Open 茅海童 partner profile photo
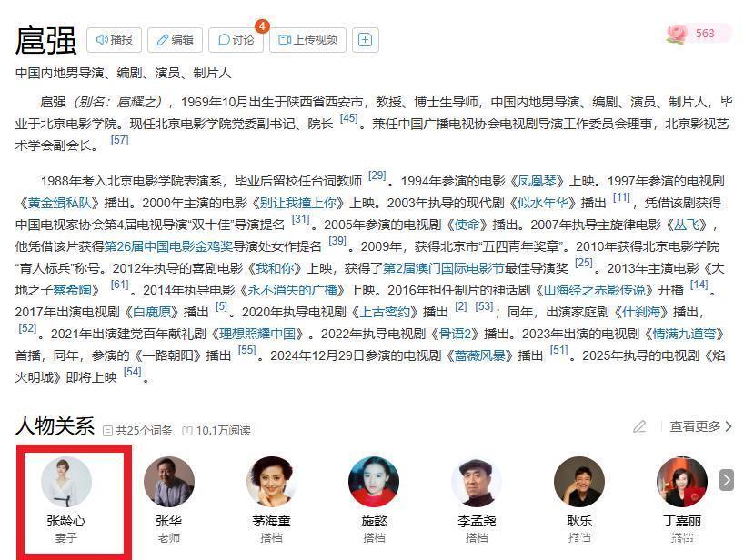754x560 pixels. coord(272,481)
